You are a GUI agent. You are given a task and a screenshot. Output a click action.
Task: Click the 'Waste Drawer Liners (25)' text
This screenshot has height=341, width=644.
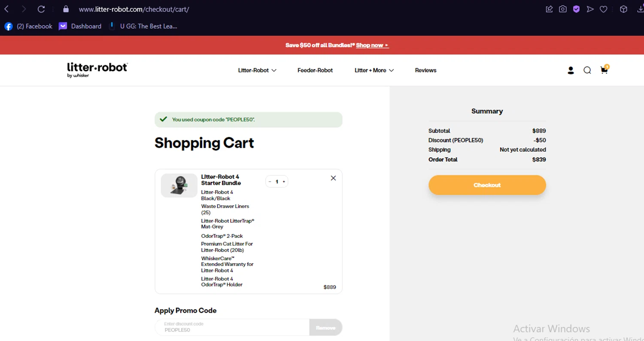coord(225,209)
